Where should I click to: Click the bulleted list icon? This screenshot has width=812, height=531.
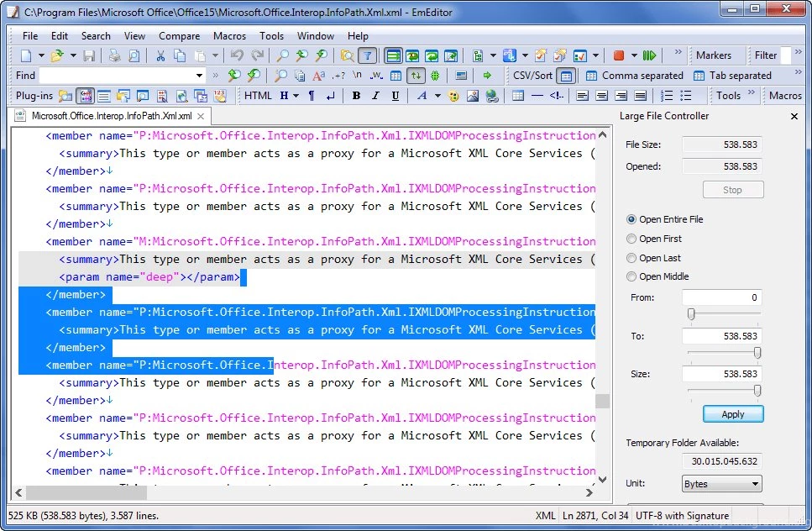686,95
